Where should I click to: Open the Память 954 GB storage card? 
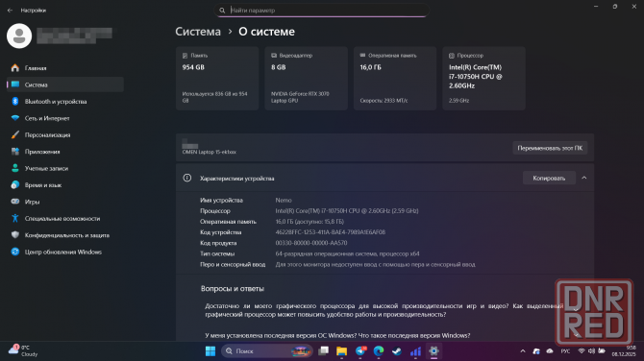click(217, 79)
